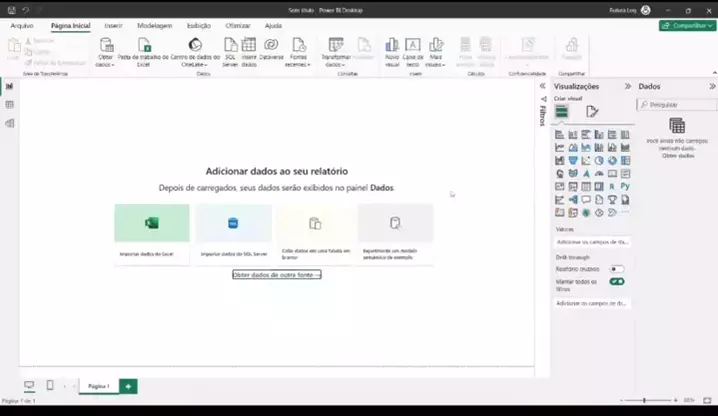Image resolution: width=718 pixels, height=416 pixels.
Task: Select the trophy goals visual
Action: pyautogui.click(x=612, y=200)
